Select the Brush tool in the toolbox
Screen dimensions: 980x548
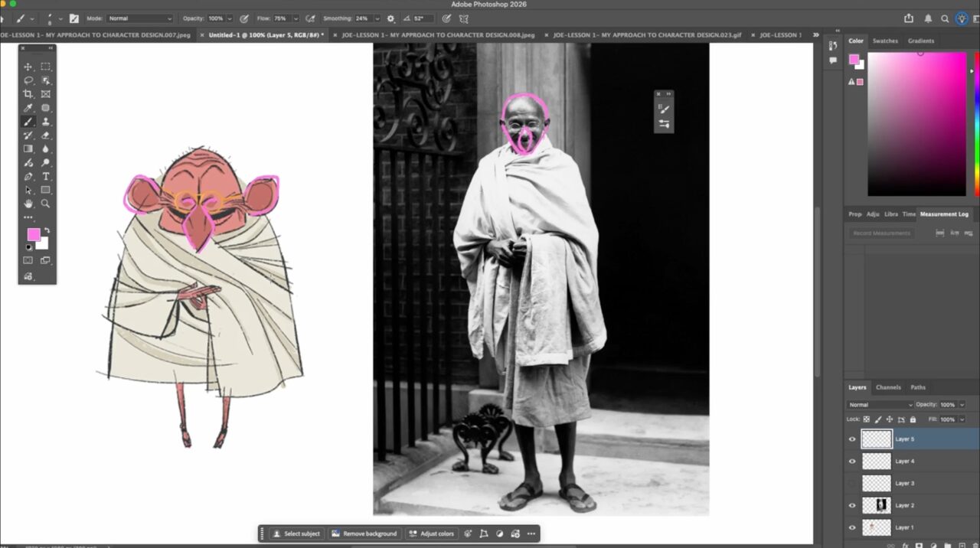click(28, 122)
